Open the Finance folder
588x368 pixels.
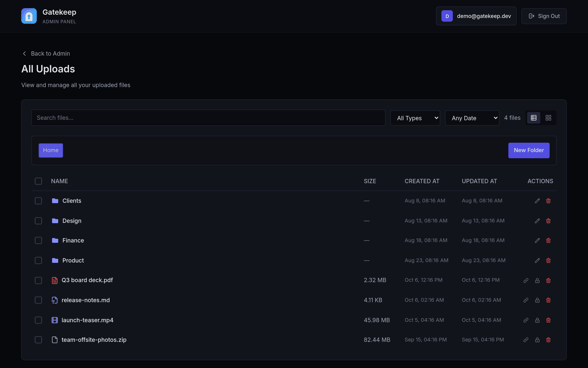click(73, 240)
